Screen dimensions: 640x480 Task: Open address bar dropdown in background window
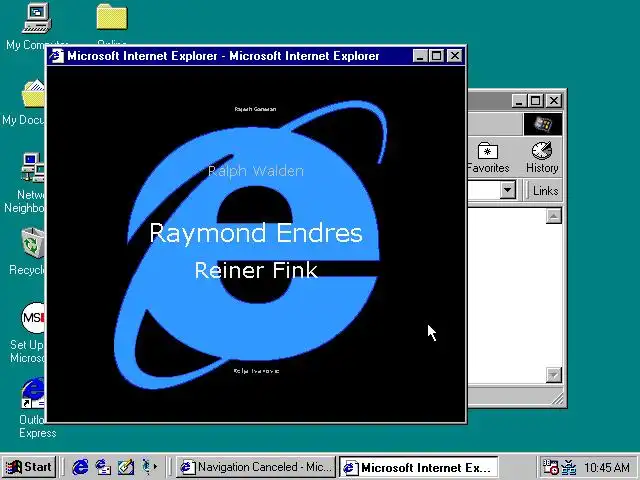507,190
